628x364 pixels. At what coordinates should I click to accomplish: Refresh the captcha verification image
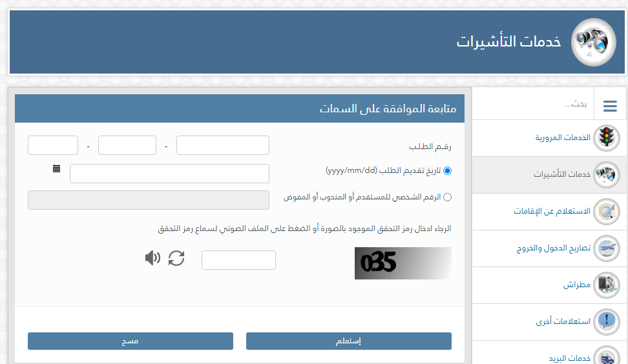[x=176, y=258]
